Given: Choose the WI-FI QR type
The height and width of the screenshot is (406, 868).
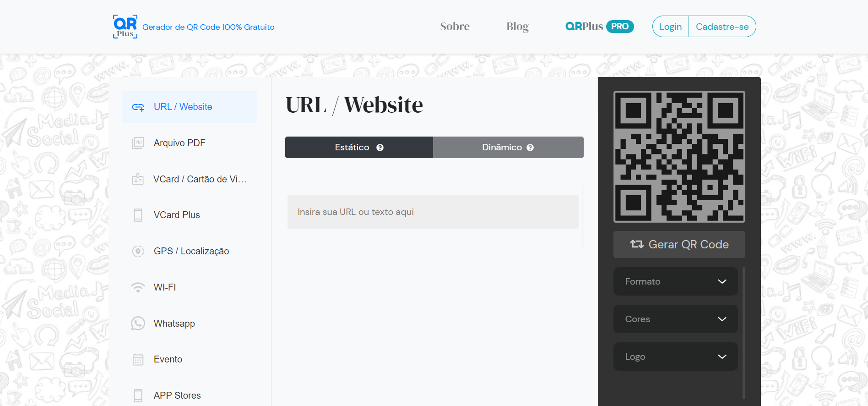Looking at the screenshot, I should point(190,287).
